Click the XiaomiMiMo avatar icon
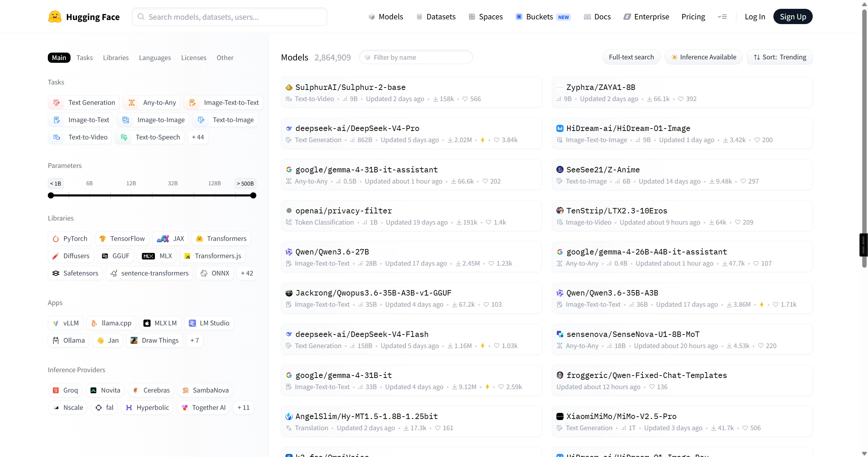This screenshot has height=457, width=868. 560,416
